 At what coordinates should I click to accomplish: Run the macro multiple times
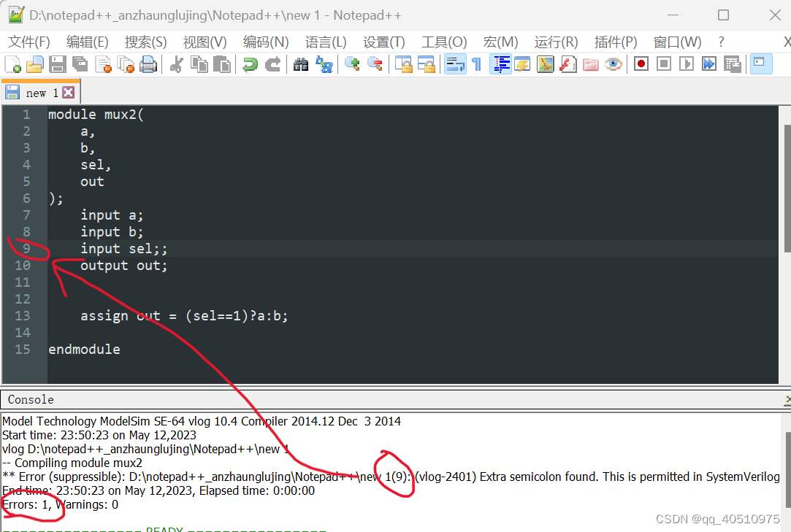[708, 64]
